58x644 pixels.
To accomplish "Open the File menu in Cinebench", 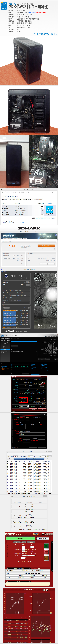I will (2, 271).
